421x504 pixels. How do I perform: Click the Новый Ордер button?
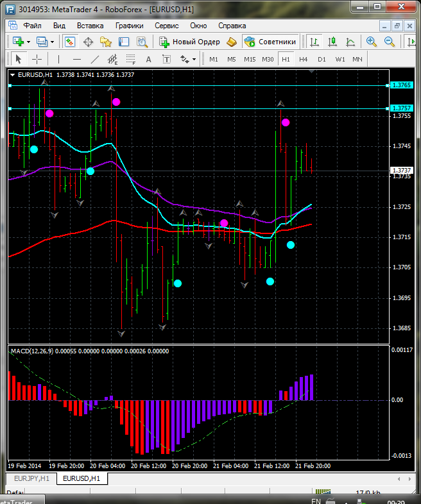coord(190,42)
